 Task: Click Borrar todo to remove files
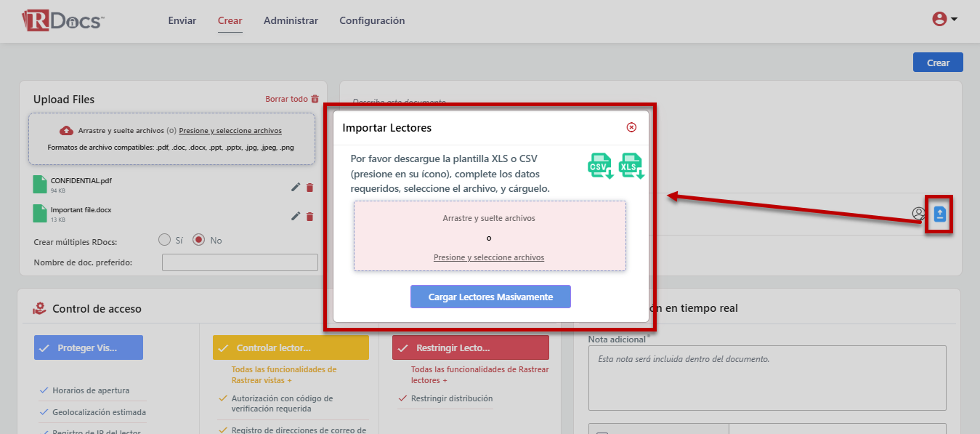coord(291,99)
